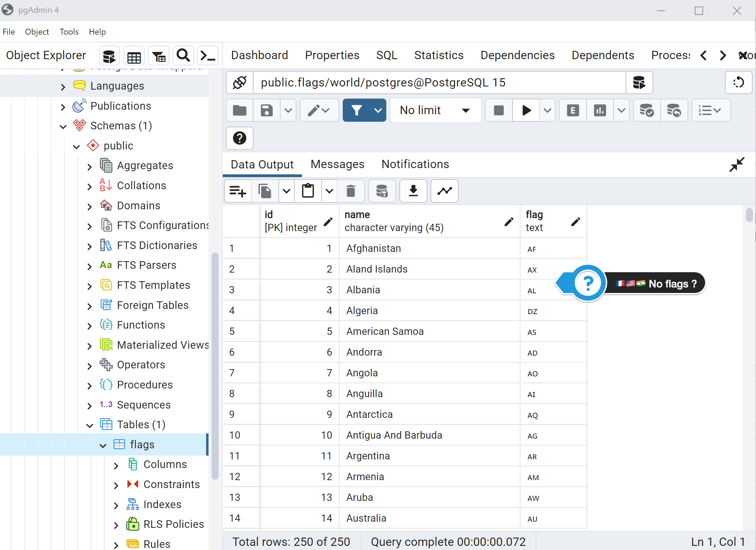Viewport: 756px width, 550px height.
Task: Click the Commit transaction icon
Action: (647, 110)
